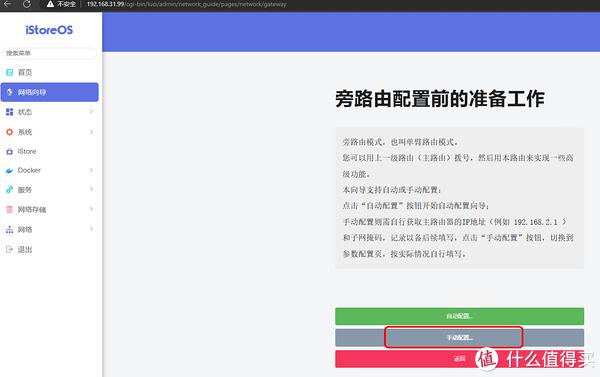Image resolution: width=600 pixels, height=377 pixels.
Task: Click the heading 旁路由配置前的准备工作
Action: pyautogui.click(x=440, y=99)
